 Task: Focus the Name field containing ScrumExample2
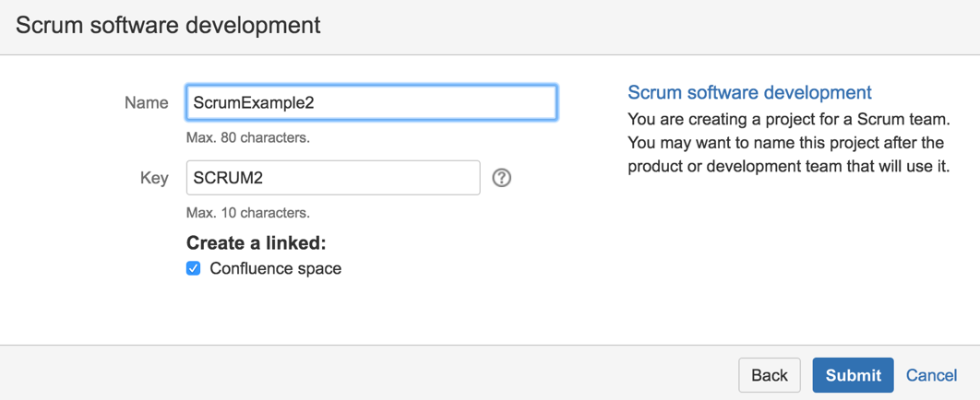pyautogui.click(x=371, y=102)
